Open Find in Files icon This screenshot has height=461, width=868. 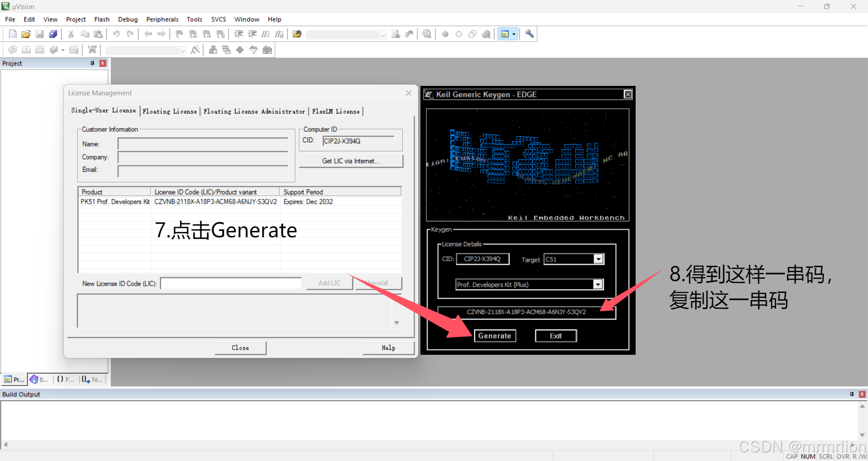(x=297, y=34)
